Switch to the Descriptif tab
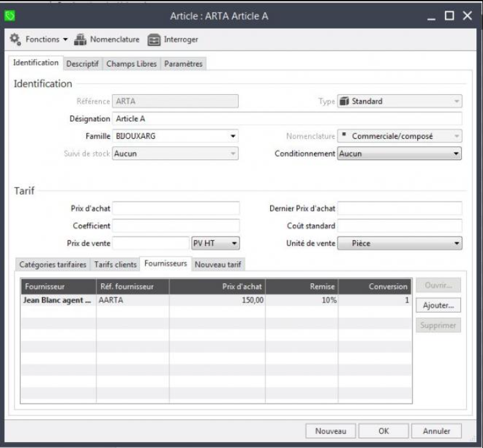This screenshot has width=483, height=448. tap(82, 64)
